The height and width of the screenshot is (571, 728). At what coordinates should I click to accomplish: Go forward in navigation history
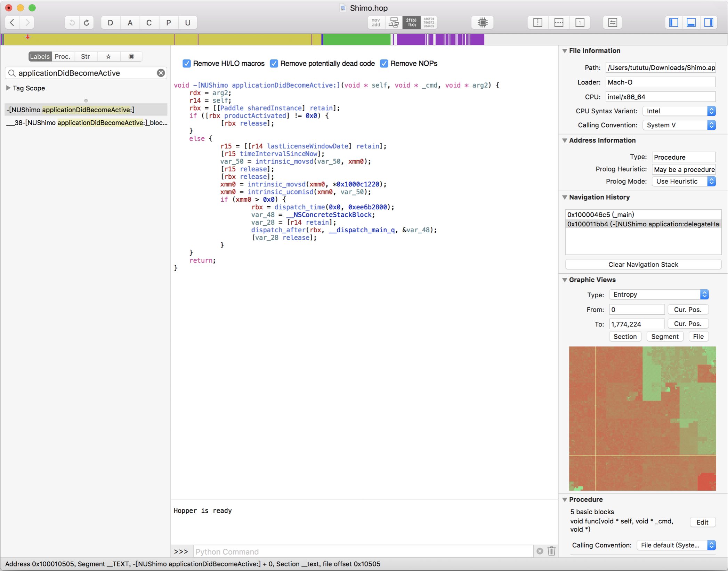[x=27, y=23]
